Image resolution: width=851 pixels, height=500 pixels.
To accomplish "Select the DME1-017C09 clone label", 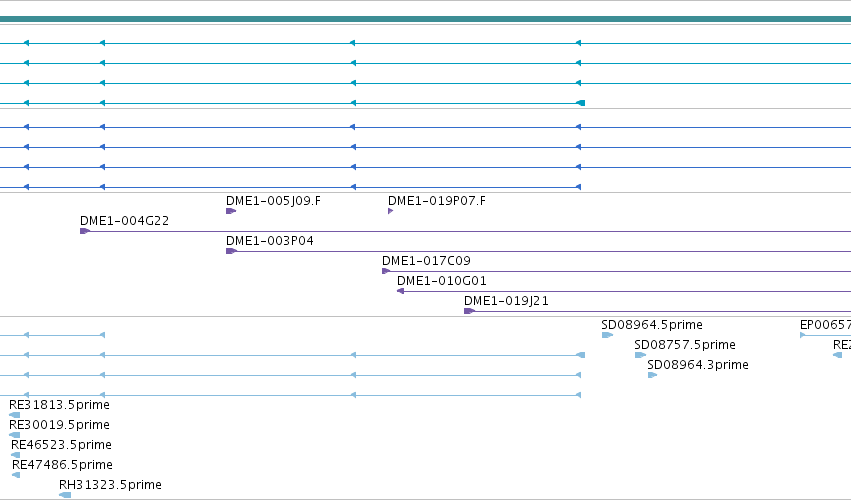I will [426, 261].
